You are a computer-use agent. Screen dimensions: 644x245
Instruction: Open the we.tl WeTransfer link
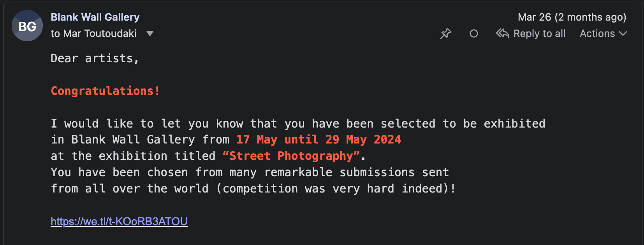coord(119,221)
